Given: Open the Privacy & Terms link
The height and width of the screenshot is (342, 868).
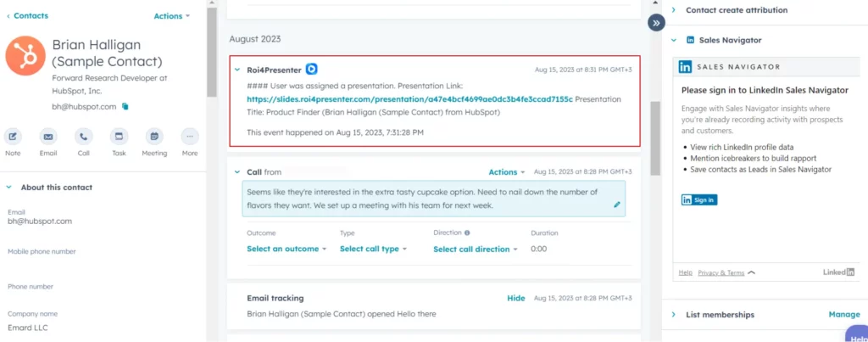Looking at the screenshot, I should (x=721, y=272).
